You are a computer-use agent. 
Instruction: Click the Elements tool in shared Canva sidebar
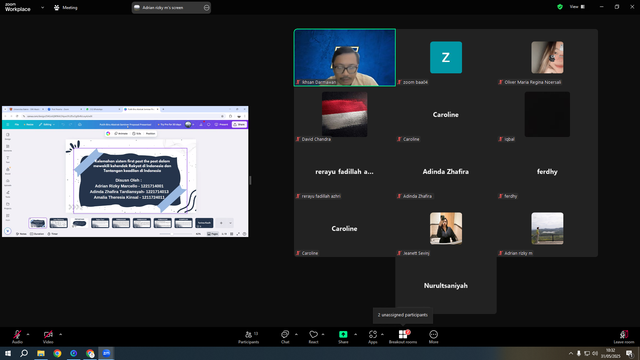(7, 148)
